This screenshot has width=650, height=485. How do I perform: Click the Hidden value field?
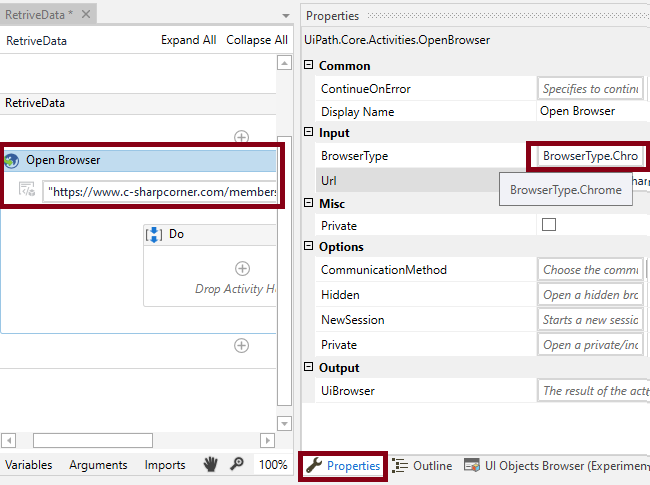(590, 295)
